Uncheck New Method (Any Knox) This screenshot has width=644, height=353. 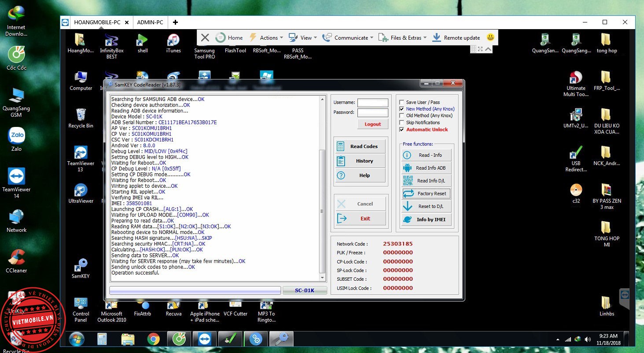[x=401, y=109]
